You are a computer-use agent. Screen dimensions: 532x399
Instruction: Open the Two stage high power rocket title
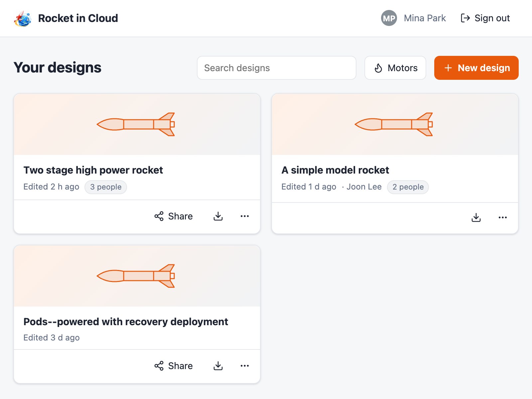click(93, 170)
